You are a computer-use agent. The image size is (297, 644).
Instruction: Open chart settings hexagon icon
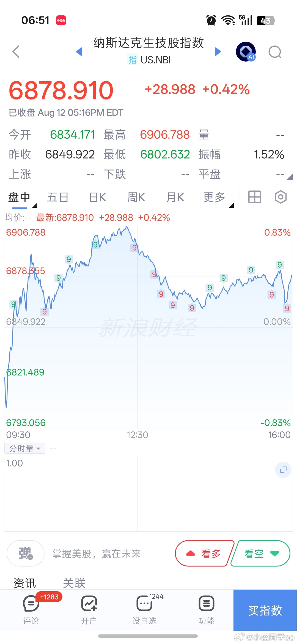coord(280,197)
